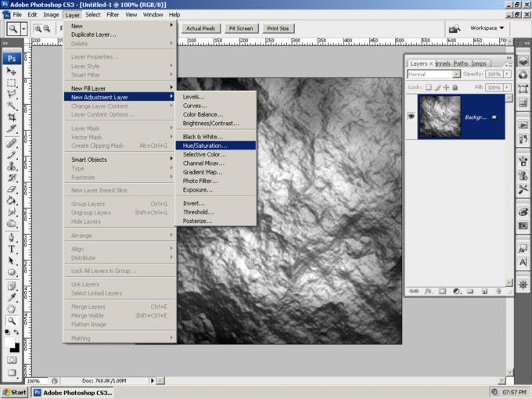Choose Levels from adjustment submenu
This screenshot has height=399, width=532.
215,97
